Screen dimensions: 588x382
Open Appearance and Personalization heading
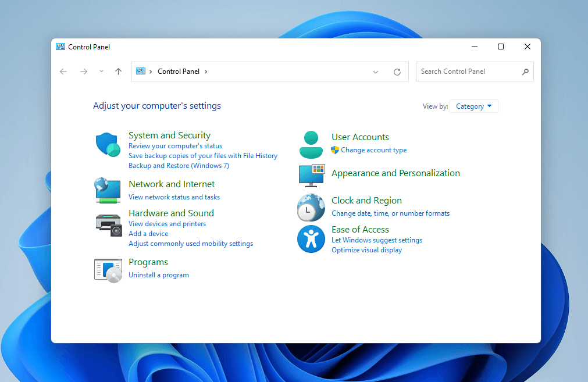pos(395,173)
